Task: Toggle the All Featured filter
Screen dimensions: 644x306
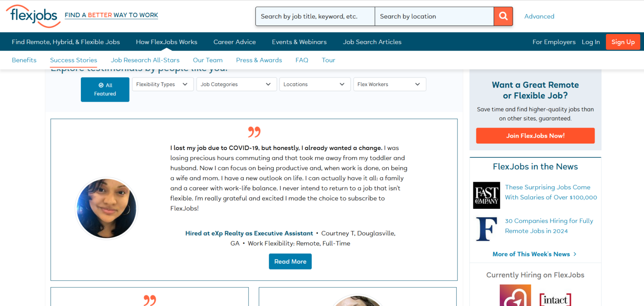Action: 105,90
